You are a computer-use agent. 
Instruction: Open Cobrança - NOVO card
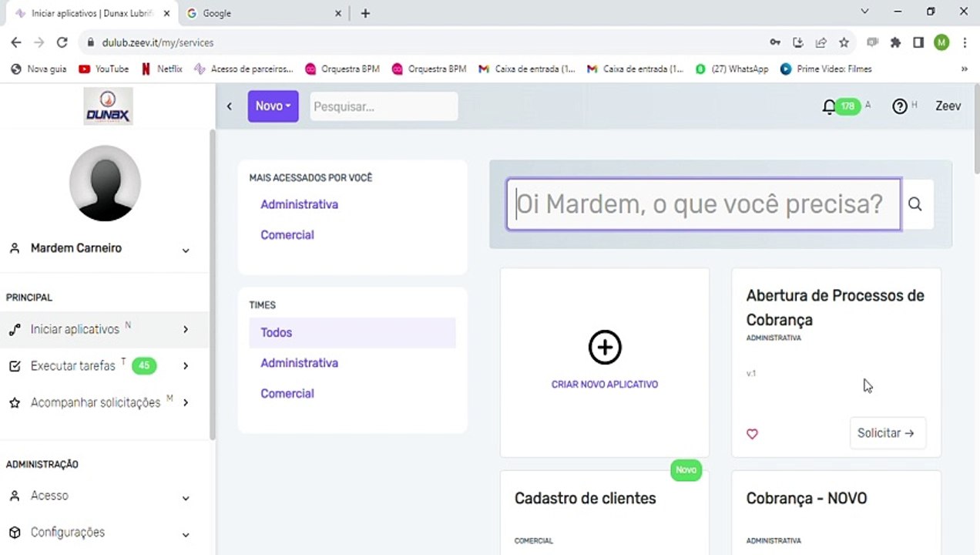[x=836, y=513]
